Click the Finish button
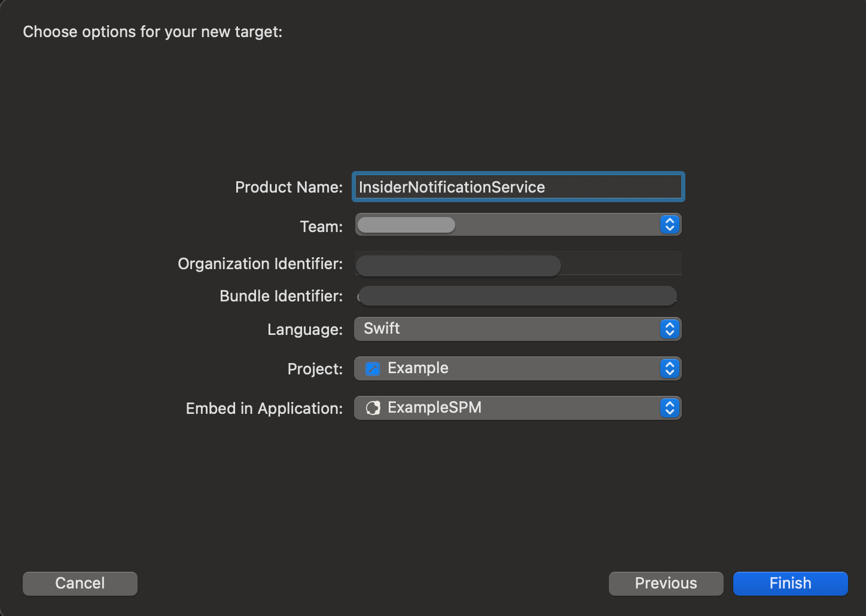Viewport: 866px width, 616px height. pyautogui.click(x=791, y=583)
